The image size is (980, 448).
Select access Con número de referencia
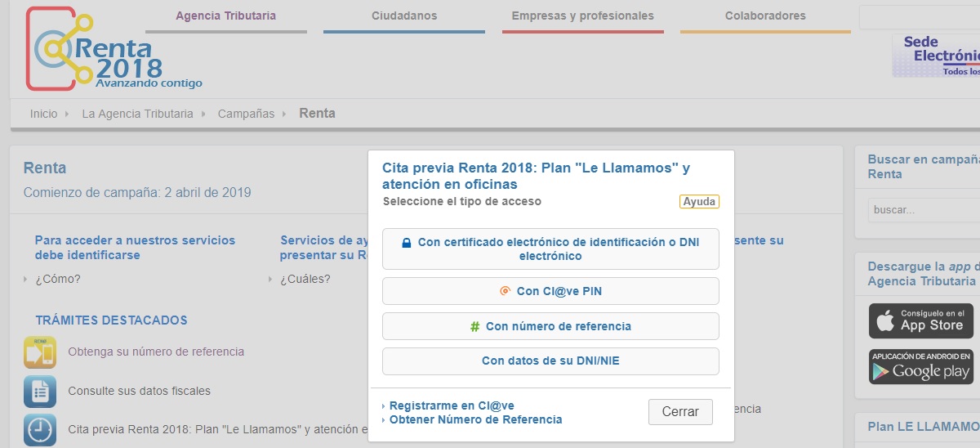click(x=550, y=326)
